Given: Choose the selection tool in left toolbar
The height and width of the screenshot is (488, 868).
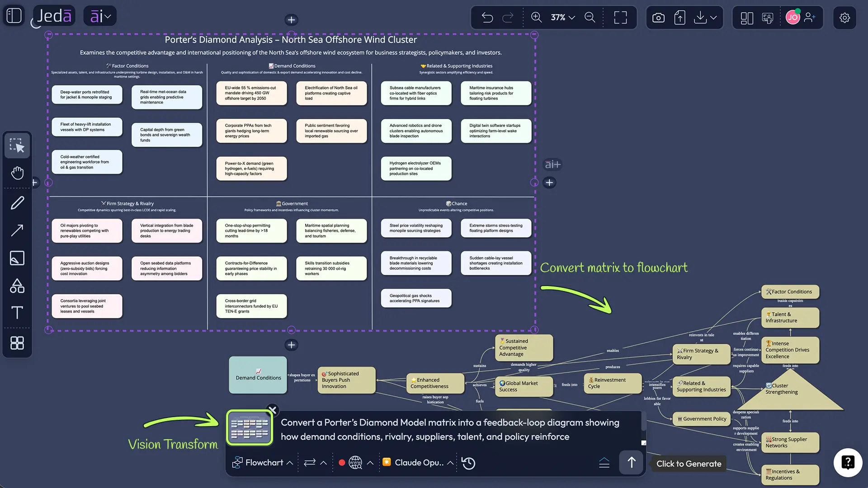Looking at the screenshot, I should (17, 145).
